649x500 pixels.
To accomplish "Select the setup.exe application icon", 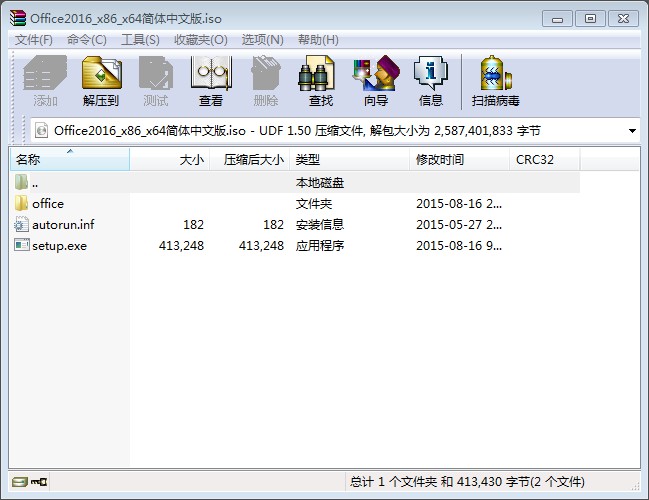I will tap(22, 245).
